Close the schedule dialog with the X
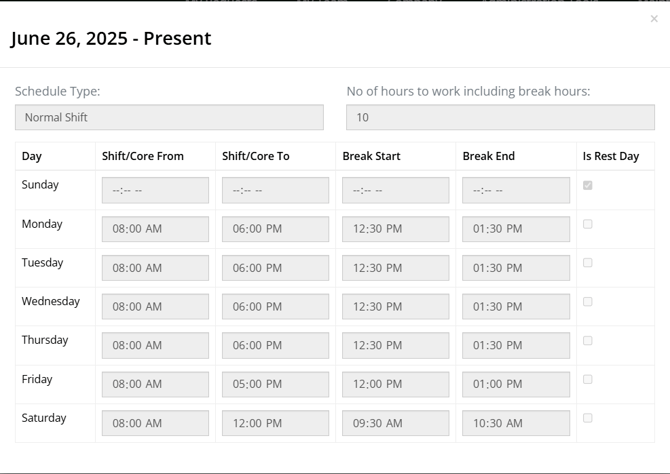Screen dimensions: 670x474 pyautogui.click(x=654, y=19)
